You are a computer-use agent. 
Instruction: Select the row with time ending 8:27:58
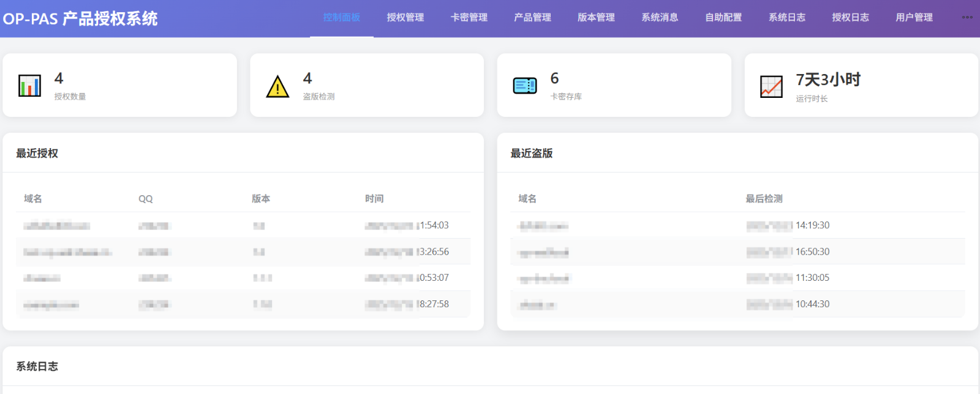point(243,304)
